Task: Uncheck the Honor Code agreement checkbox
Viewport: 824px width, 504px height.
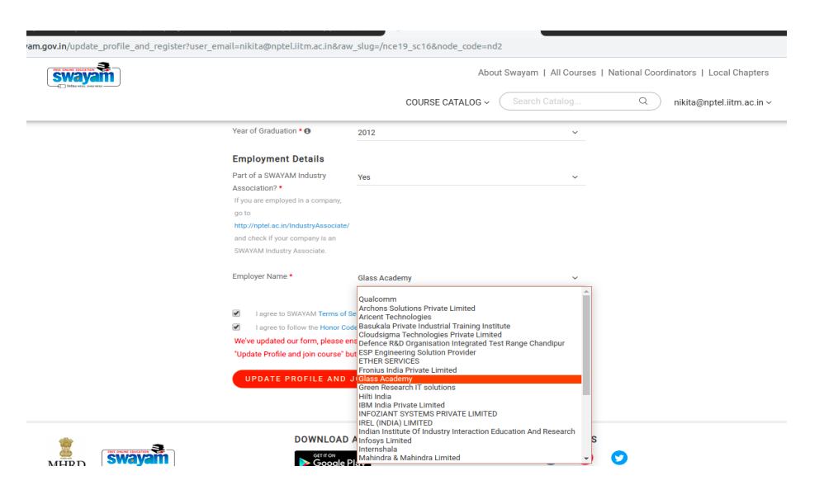Action: point(236,327)
